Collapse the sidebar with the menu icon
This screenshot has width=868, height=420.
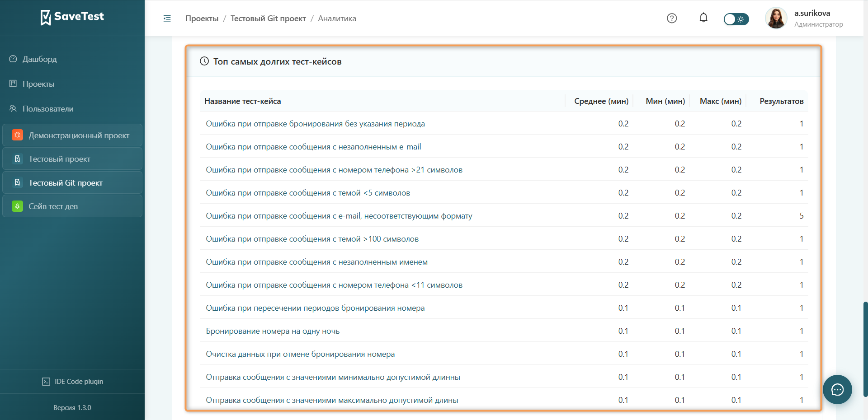click(x=167, y=19)
